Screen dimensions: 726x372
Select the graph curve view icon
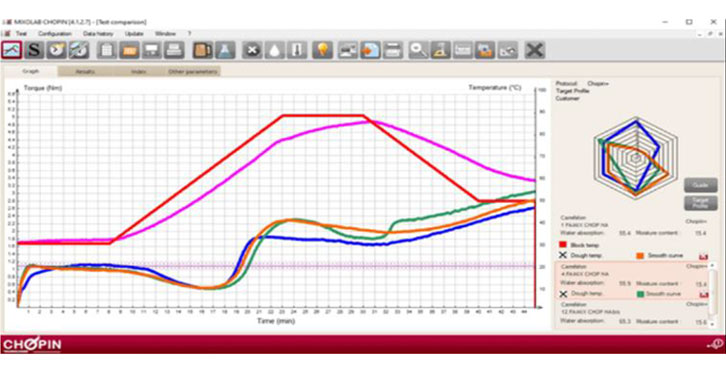(12, 50)
